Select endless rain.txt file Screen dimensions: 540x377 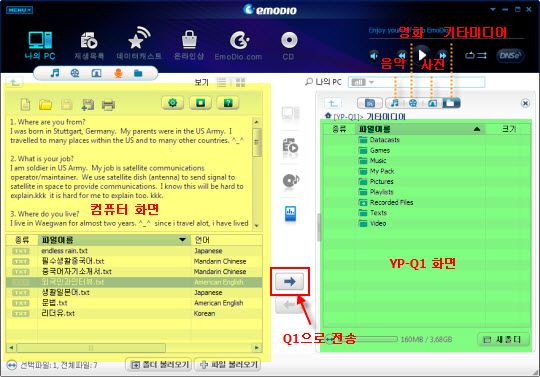pyautogui.click(x=134, y=251)
